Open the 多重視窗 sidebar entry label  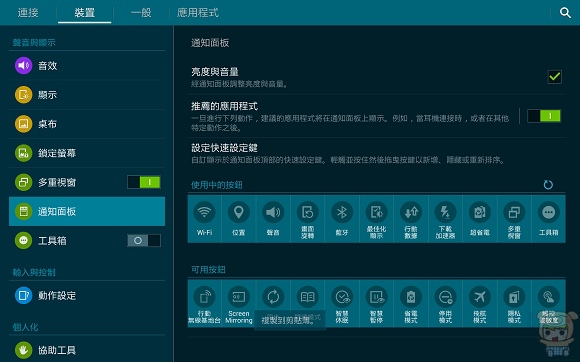57,182
